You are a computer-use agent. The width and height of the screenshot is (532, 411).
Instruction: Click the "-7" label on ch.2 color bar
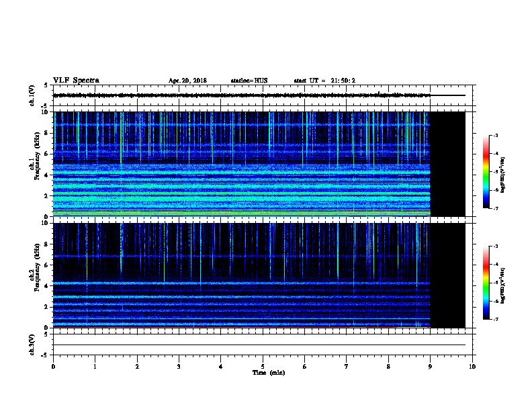pos(496,319)
